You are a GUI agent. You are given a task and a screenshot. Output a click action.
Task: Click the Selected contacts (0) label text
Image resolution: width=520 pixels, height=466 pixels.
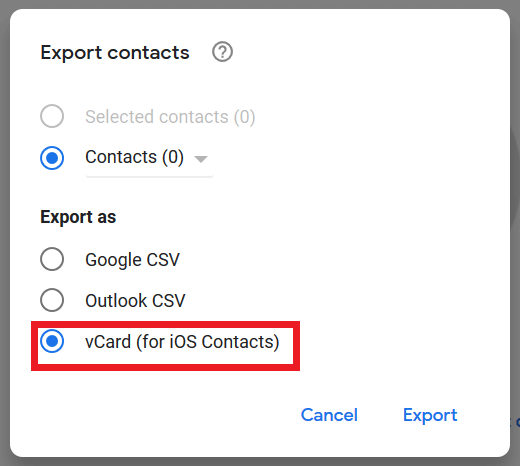coord(170,117)
